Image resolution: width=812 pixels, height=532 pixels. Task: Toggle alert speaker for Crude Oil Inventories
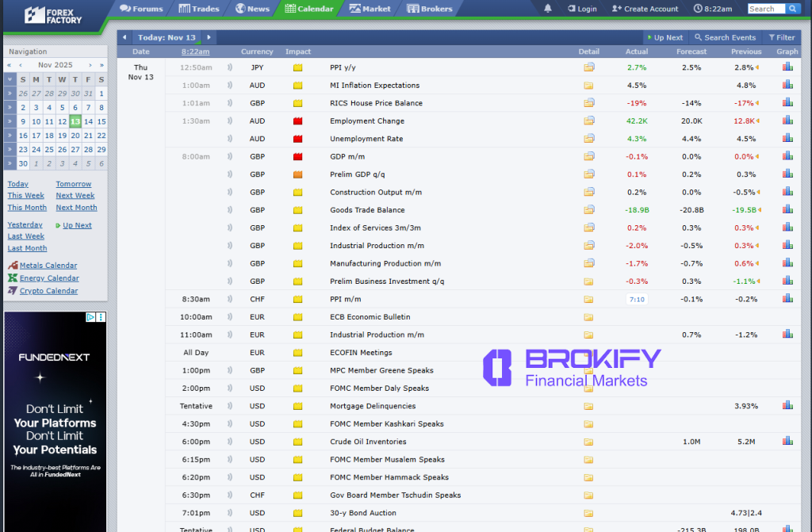tap(230, 442)
